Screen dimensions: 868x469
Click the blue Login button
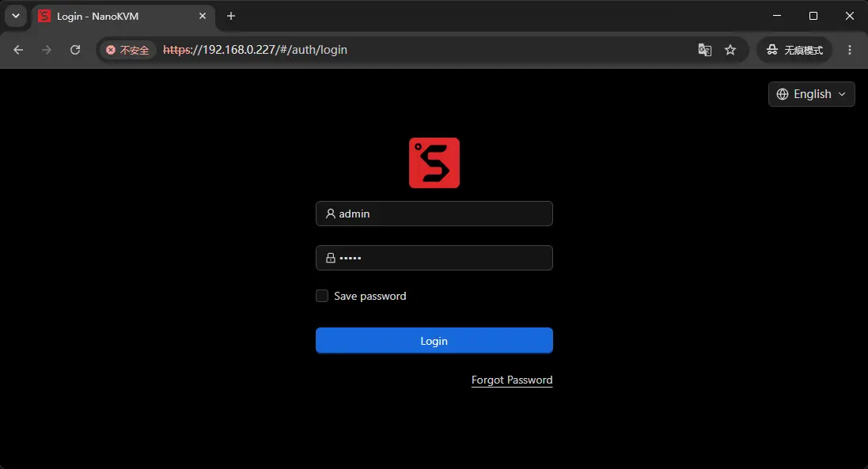coord(434,341)
